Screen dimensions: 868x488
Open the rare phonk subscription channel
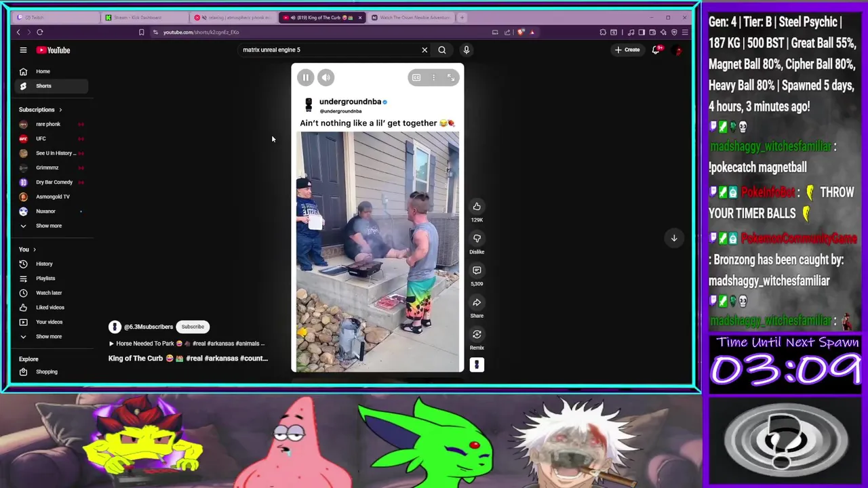pyautogui.click(x=52, y=124)
